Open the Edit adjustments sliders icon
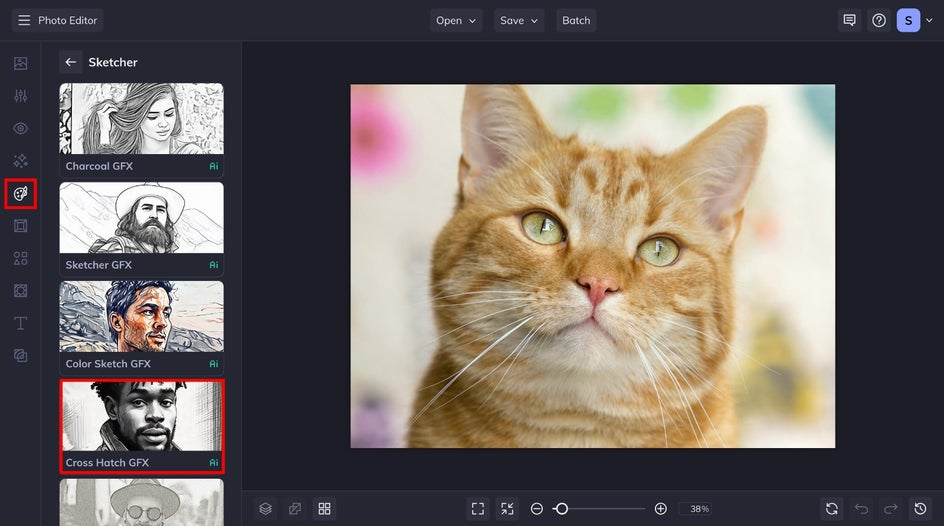 click(x=20, y=96)
